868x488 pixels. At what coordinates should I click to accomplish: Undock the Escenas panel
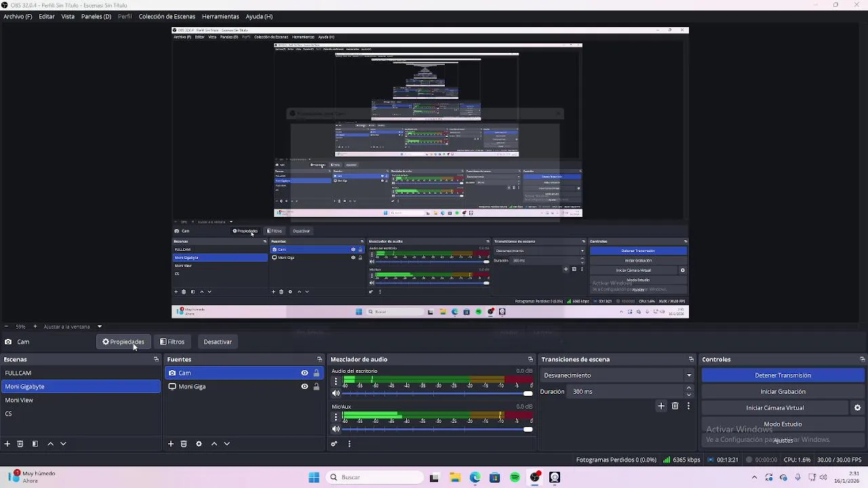tap(156, 359)
